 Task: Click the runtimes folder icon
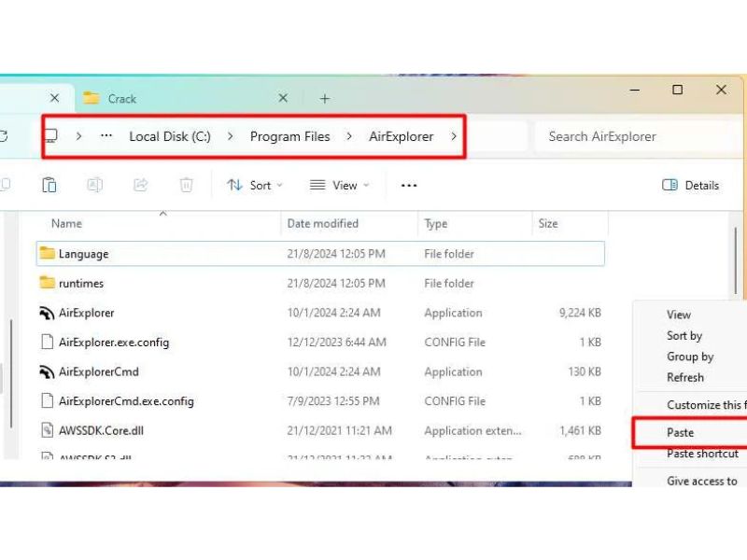[48, 283]
